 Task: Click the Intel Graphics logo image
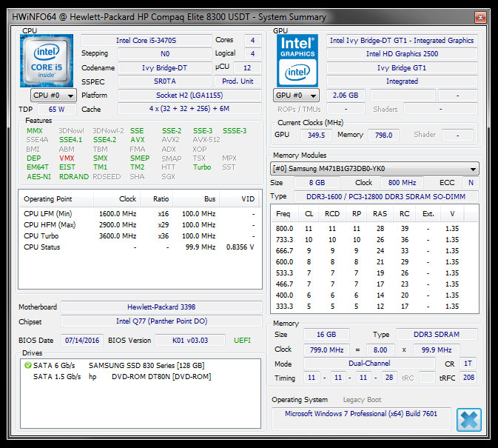(x=297, y=61)
